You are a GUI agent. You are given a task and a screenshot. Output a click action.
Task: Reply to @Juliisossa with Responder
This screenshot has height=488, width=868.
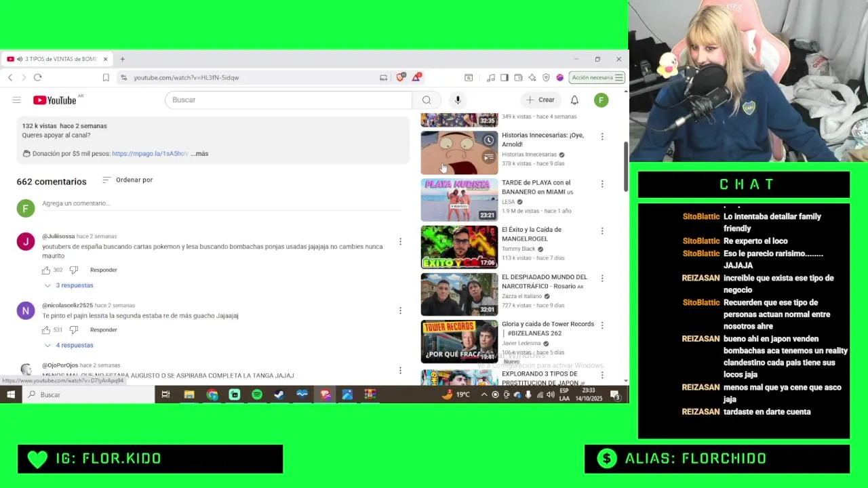[103, 270]
